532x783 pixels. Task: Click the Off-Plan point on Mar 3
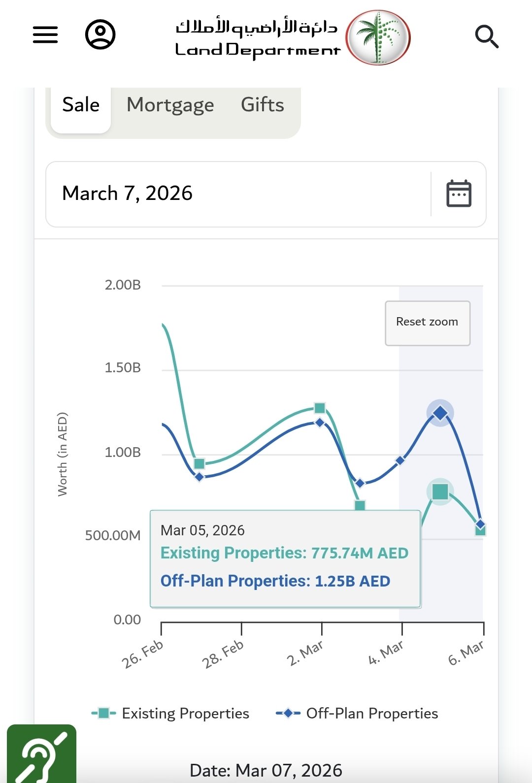coord(360,483)
